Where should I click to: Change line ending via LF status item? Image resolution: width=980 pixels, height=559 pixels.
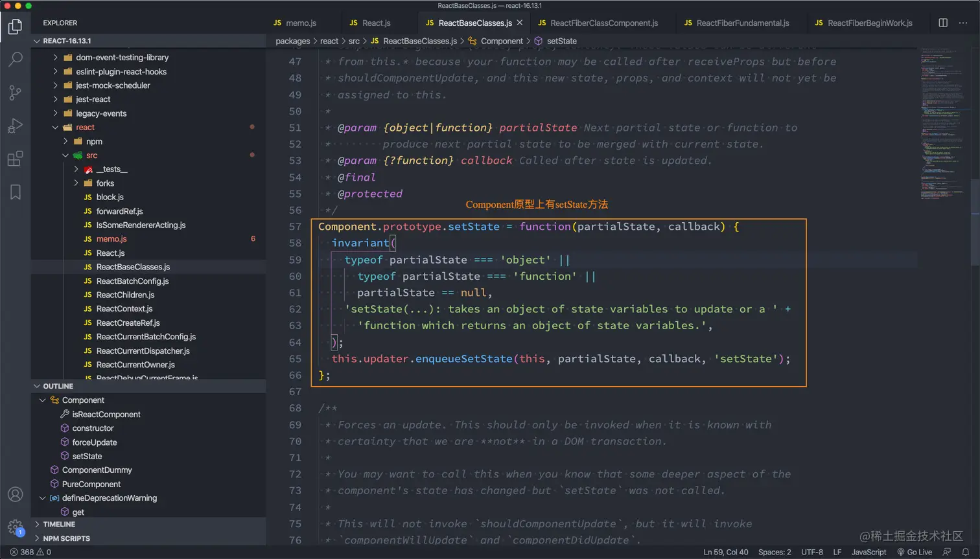point(837,552)
